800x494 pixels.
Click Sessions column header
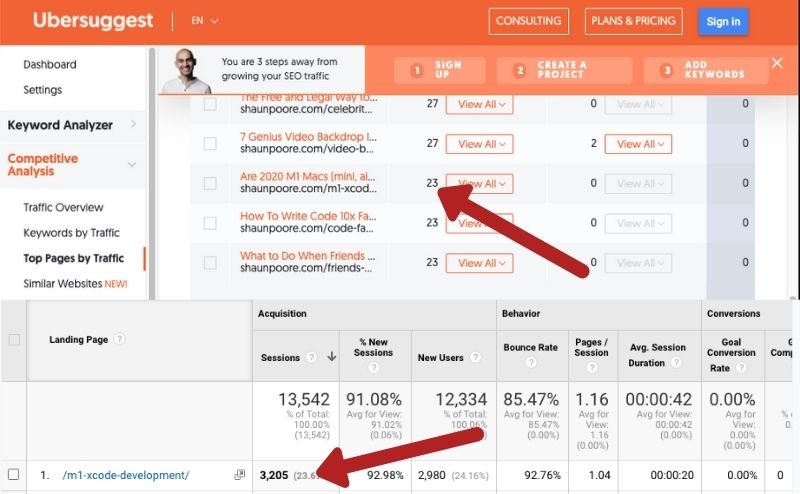click(280, 358)
